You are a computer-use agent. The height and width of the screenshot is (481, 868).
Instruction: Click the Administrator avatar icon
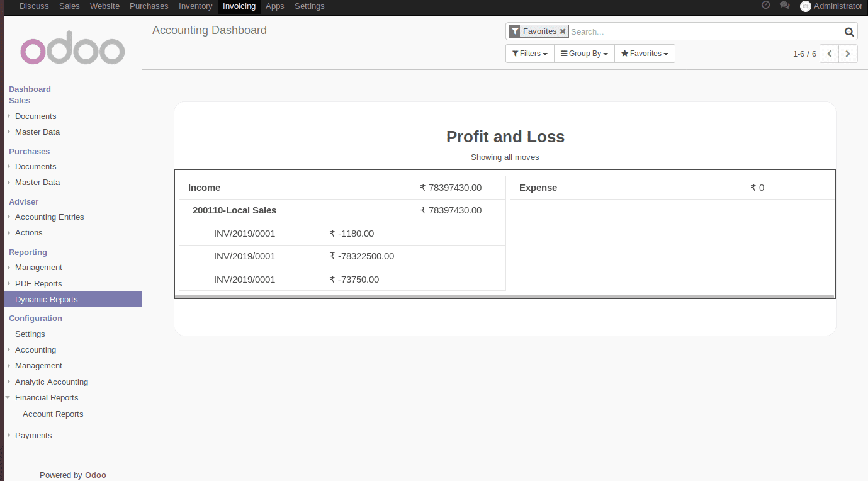805,6
